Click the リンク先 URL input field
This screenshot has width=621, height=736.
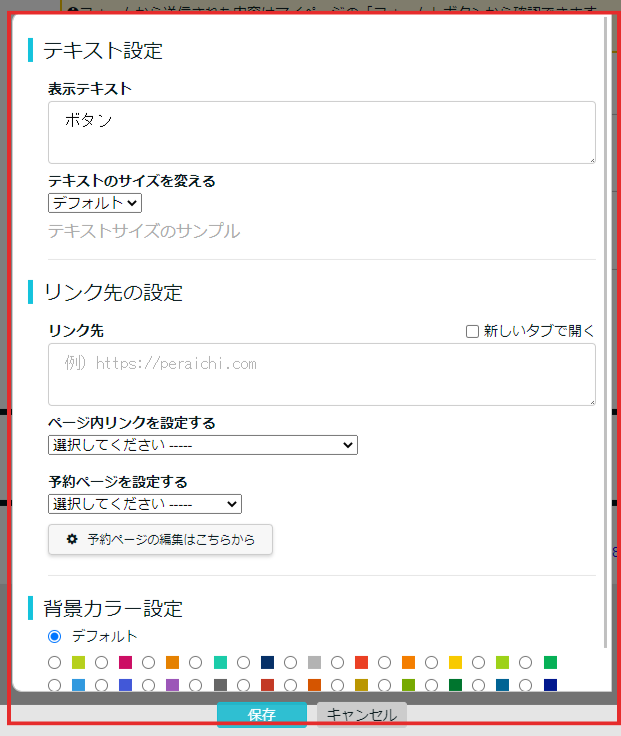click(322, 375)
